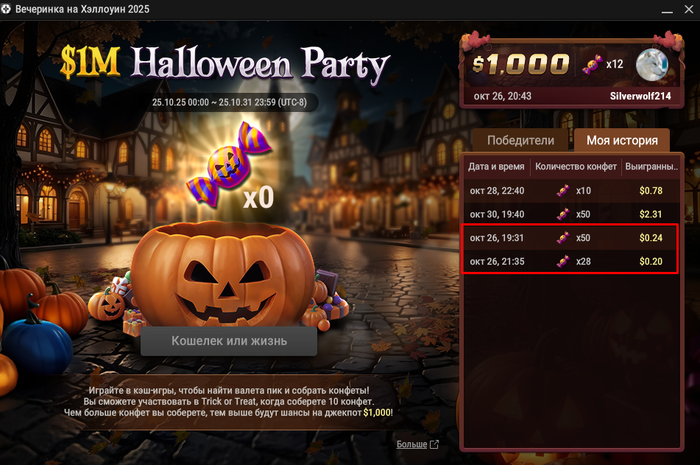Click the glowing Halloween candy icon
Screen dimensions: 700x465
(229, 163)
